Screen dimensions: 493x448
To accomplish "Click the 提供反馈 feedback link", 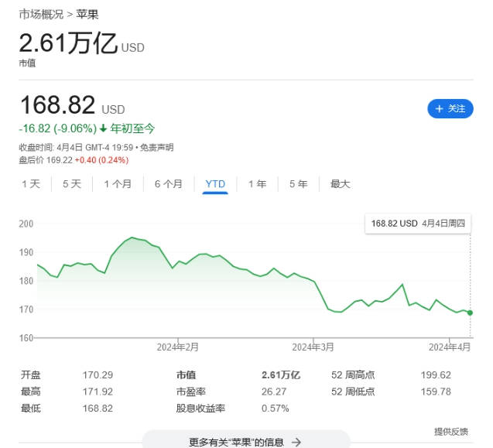I will (451, 432).
